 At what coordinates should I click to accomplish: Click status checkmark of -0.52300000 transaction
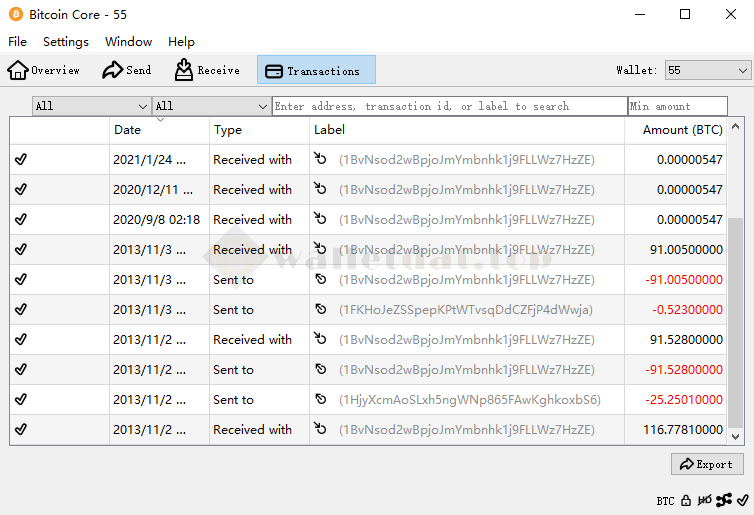pos(21,310)
